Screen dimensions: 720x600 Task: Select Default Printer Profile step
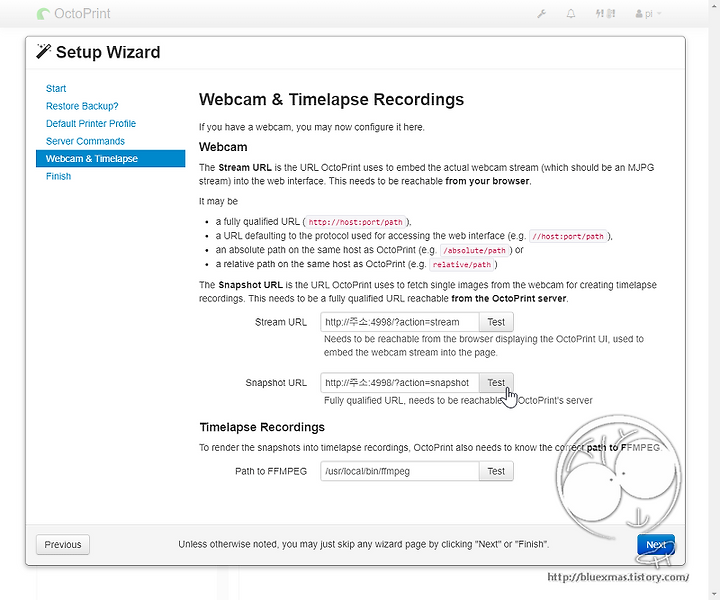[91, 123]
